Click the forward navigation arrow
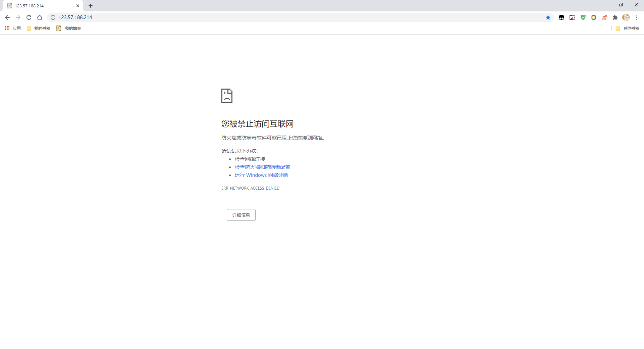 coord(18,17)
